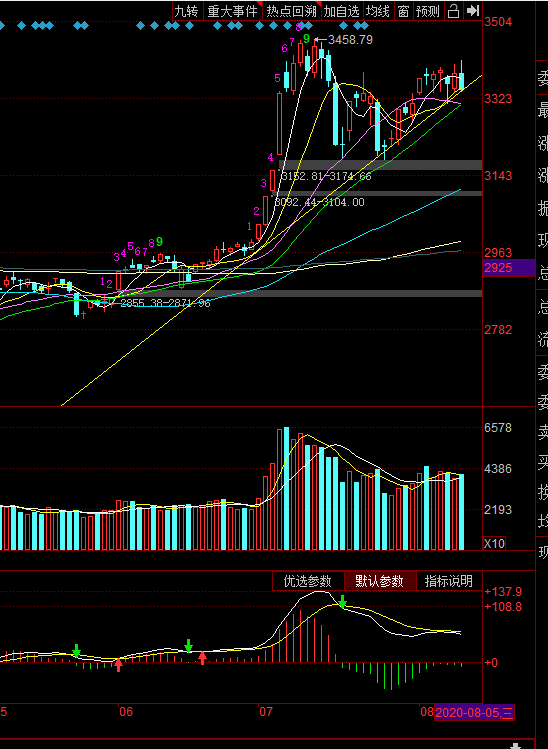Click the red golden-cross arrow near 06
Image resolution: width=548 pixels, height=749 pixels.
118,664
